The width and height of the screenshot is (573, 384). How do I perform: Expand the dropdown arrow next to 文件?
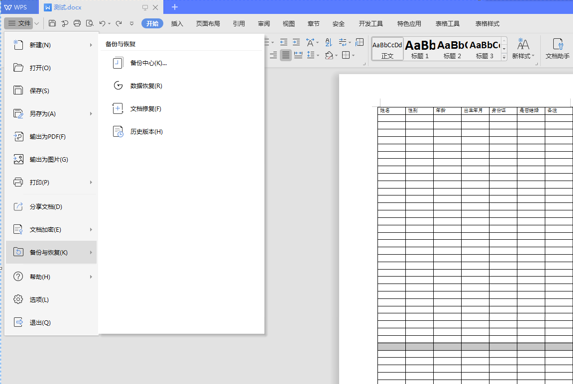(x=37, y=23)
